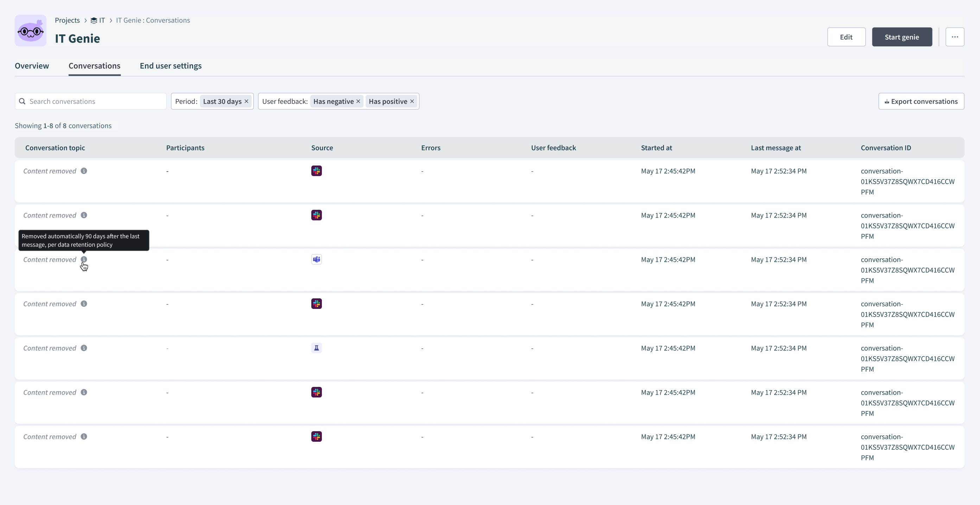
Task: Click the conversation ID in the Teams row
Action: [908, 270]
